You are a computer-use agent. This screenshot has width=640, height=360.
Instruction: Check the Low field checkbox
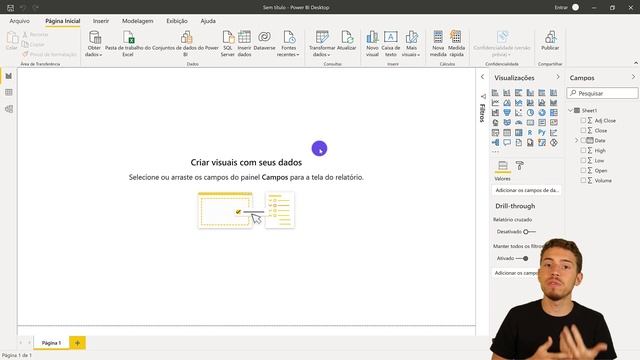pos(583,160)
